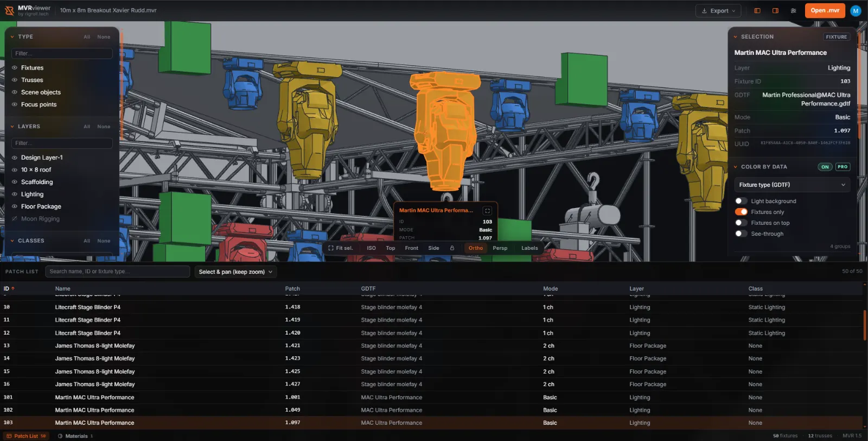Click the MVRviewer logo icon
Image resolution: width=868 pixels, height=441 pixels.
[9, 10]
